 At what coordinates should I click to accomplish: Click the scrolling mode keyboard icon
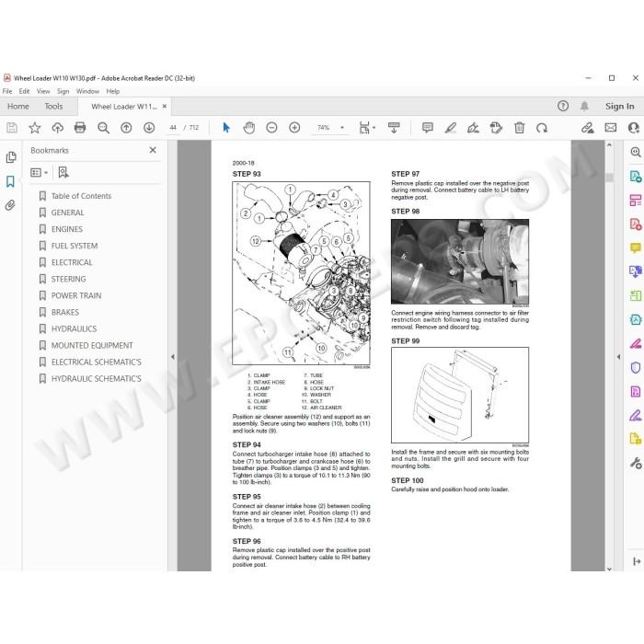pos(394,128)
